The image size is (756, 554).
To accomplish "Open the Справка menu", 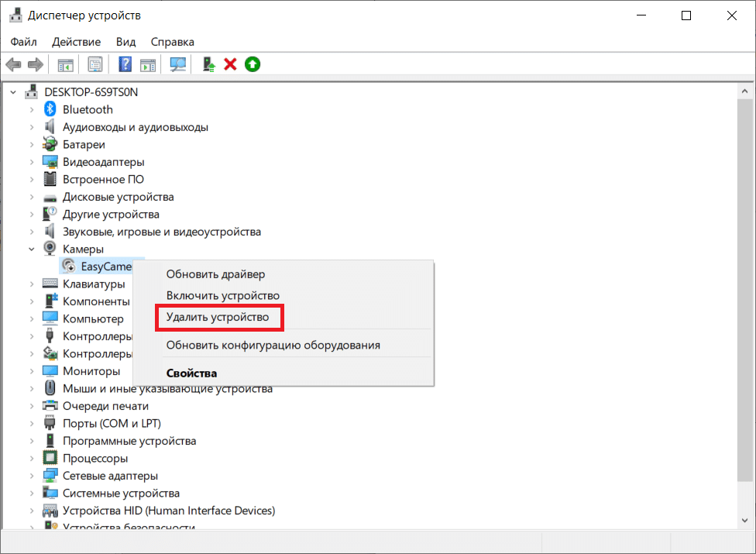I will (x=172, y=42).
